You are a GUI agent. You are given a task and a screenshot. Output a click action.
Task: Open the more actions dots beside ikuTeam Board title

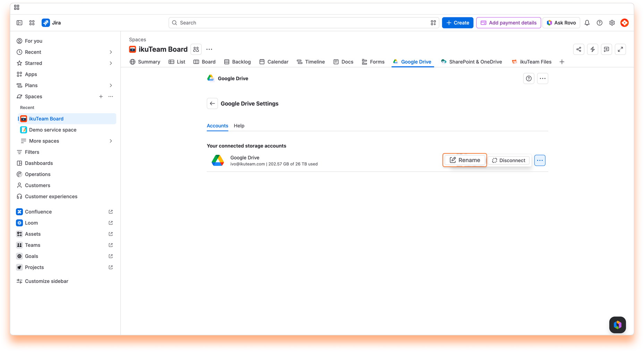coord(209,49)
